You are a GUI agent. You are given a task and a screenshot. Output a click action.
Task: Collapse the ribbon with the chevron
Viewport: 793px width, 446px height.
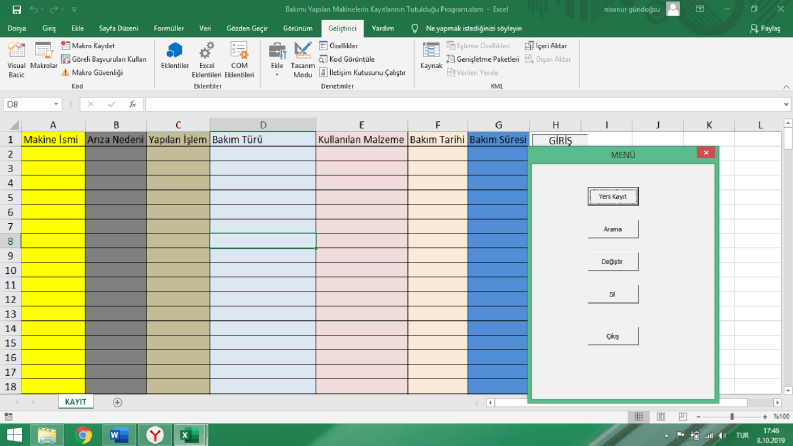(786, 86)
